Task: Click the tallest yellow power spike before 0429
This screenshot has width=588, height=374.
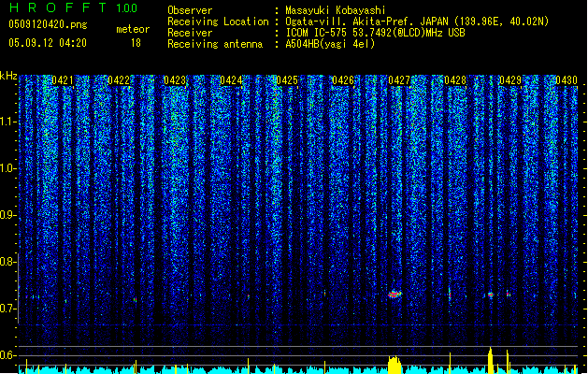Action: point(490,361)
